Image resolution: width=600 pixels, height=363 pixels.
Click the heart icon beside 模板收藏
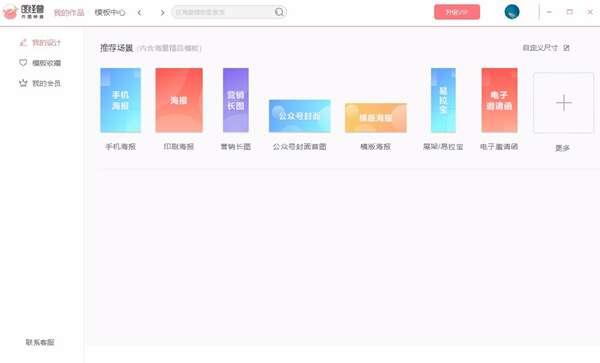[23, 62]
